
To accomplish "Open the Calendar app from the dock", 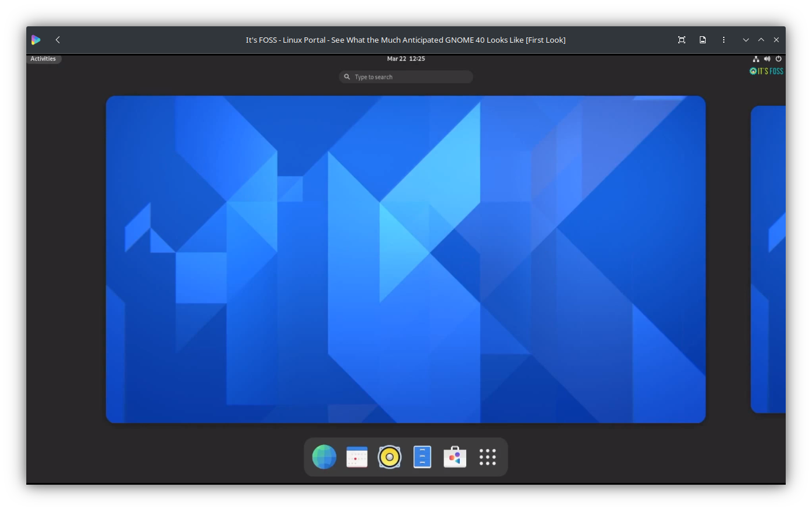I will tap(357, 457).
